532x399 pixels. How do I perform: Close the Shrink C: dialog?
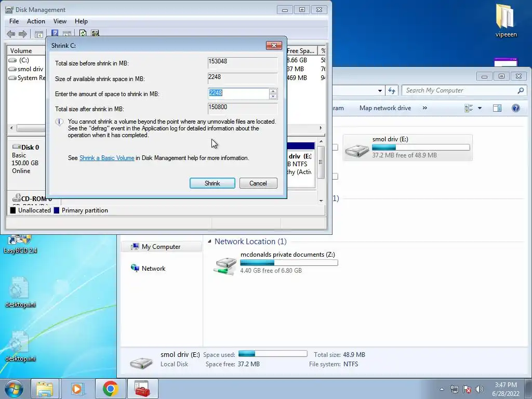click(x=274, y=46)
